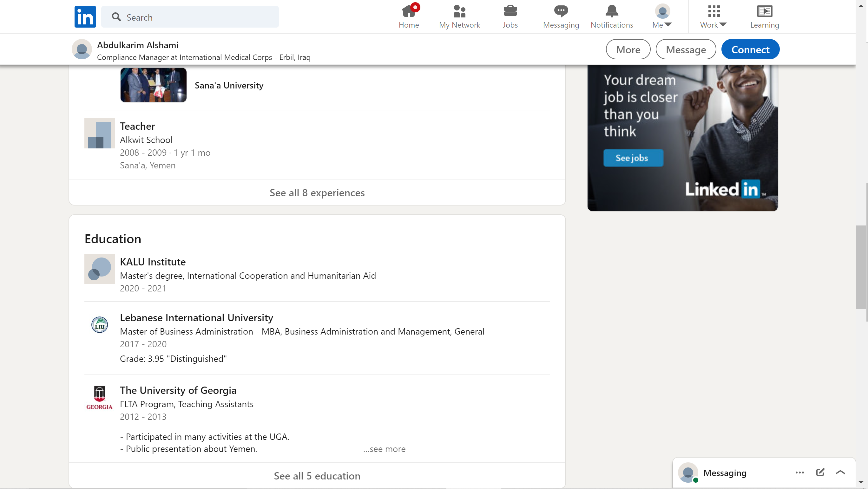Expand the Messaging panel chevron
The width and height of the screenshot is (868, 489).
pos(840,472)
